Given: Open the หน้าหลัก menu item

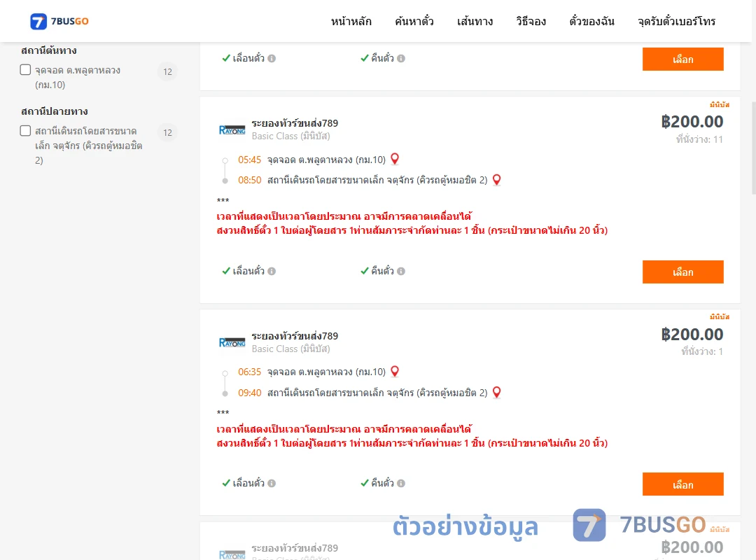Looking at the screenshot, I should pyautogui.click(x=351, y=21).
